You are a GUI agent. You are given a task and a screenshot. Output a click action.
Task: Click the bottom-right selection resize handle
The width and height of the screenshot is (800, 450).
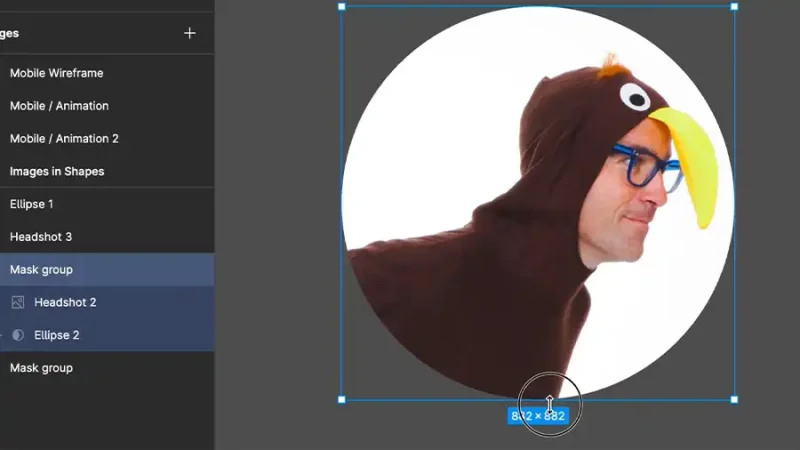point(734,399)
